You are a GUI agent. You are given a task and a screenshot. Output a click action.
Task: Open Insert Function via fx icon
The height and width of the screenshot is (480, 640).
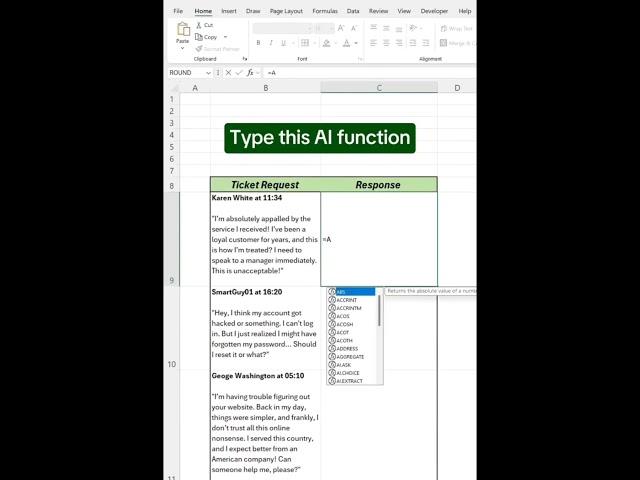pos(250,73)
